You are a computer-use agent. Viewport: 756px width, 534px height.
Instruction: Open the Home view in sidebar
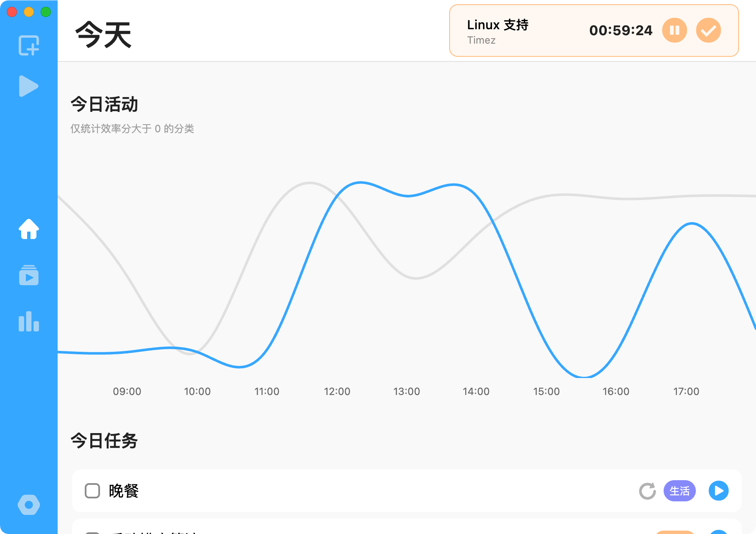pyautogui.click(x=29, y=229)
